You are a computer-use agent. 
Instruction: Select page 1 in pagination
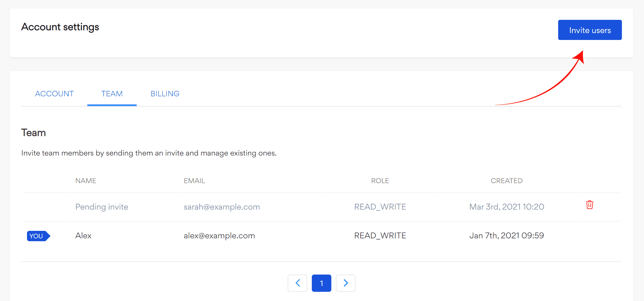tap(321, 283)
